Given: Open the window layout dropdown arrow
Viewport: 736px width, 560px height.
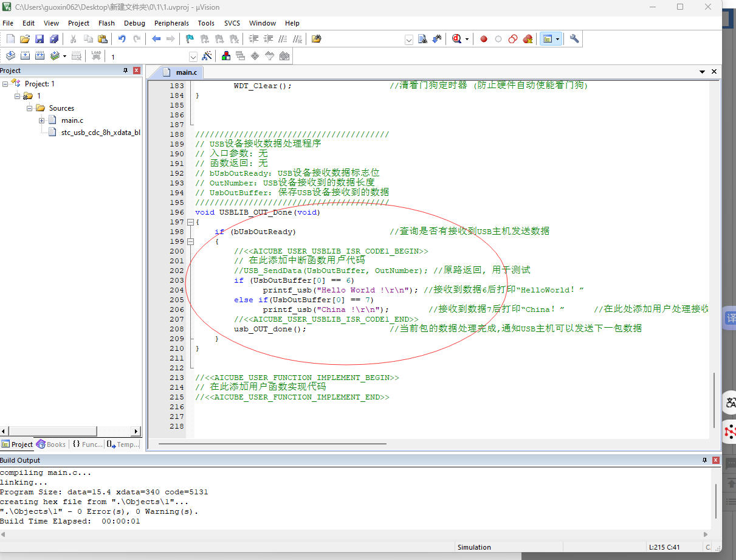Looking at the screenshot, I should tap(557, 39).
